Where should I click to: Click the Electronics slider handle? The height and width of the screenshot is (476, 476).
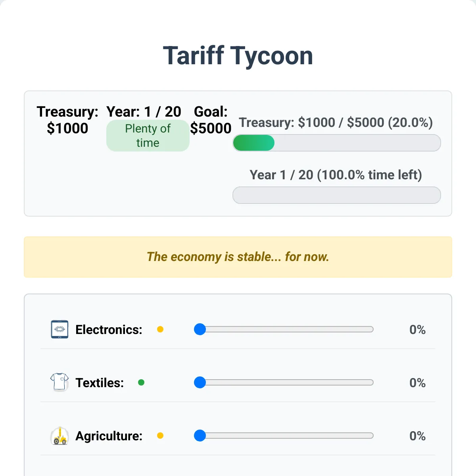tap(200, 329)
